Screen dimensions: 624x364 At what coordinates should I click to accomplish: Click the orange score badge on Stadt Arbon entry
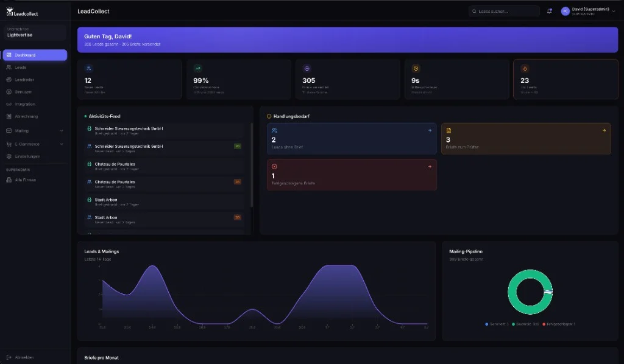click(x=238, y=217)
